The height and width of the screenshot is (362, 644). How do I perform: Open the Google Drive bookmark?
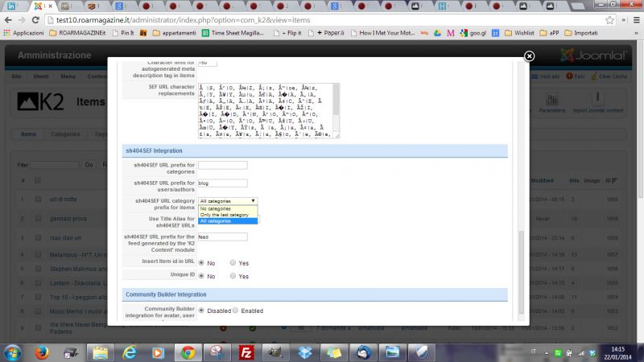[x=437, y=33]
